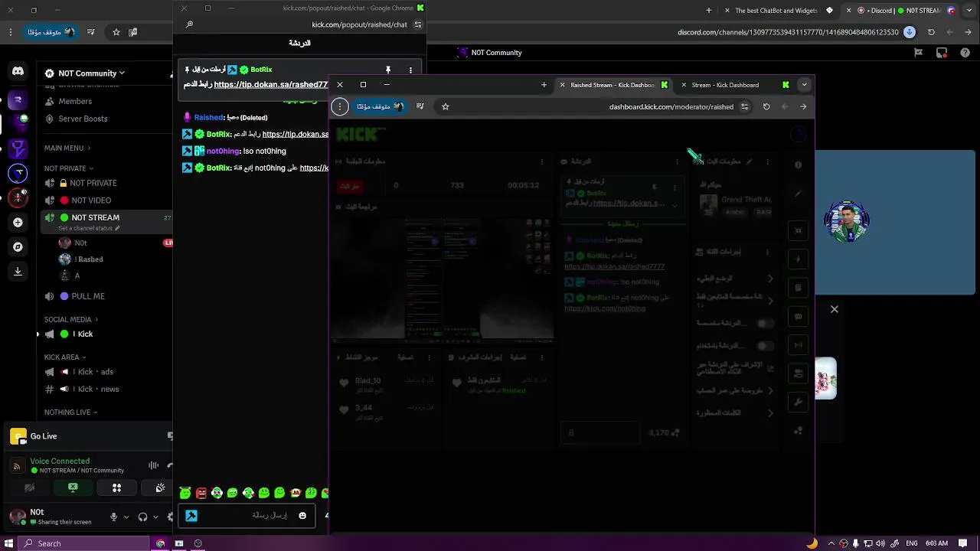Click wrench tools icon in Kick dashboard sidebar
The image size is (980, 551).
(798, 403)
